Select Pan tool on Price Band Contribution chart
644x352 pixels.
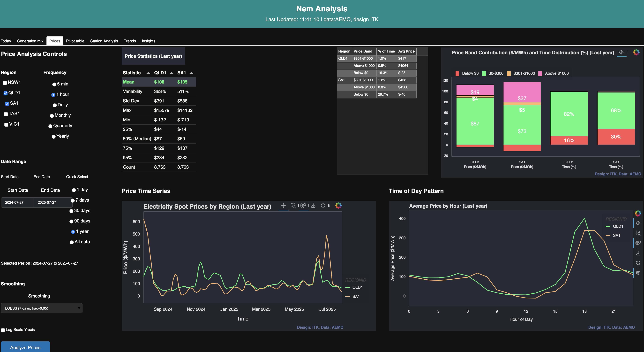(x=621, y=52)
